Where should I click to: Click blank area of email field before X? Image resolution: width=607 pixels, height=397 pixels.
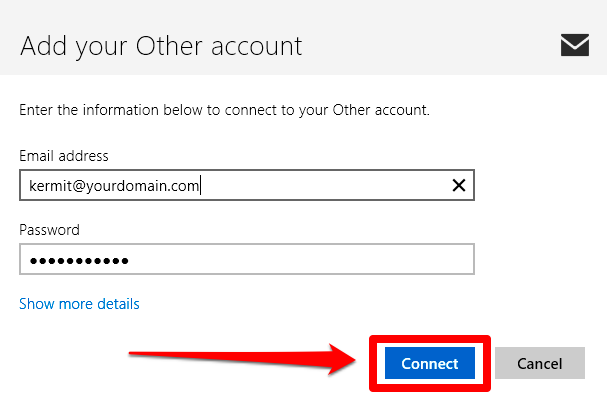325,185
